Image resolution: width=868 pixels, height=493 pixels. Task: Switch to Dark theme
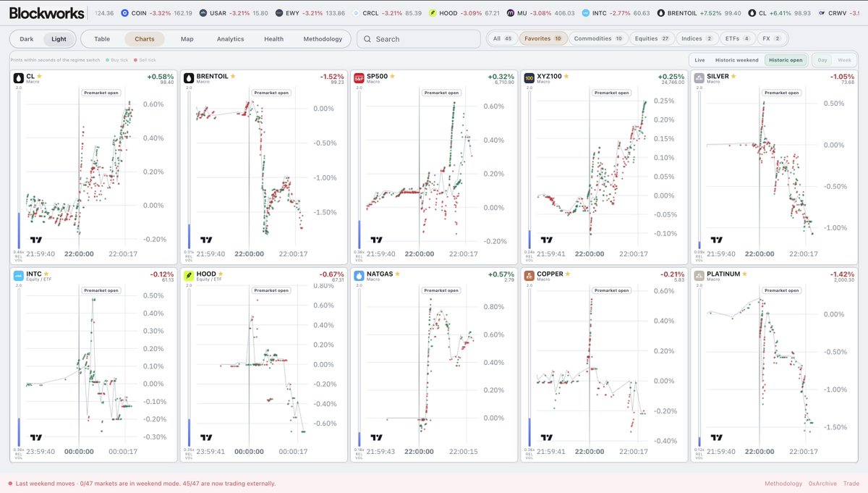[27, 39]
